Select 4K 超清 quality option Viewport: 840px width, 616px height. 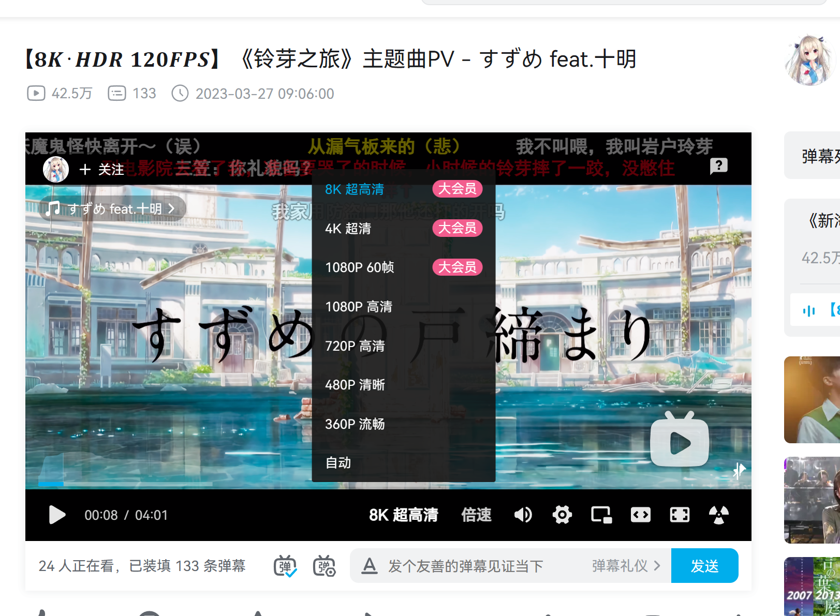(404, 228)
